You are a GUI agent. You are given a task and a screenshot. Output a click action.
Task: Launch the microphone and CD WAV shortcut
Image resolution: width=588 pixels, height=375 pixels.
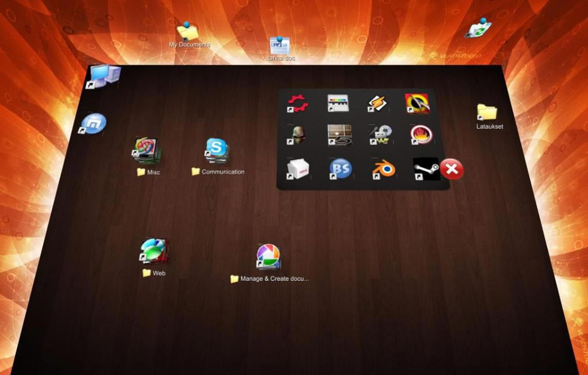click(380, 135)
